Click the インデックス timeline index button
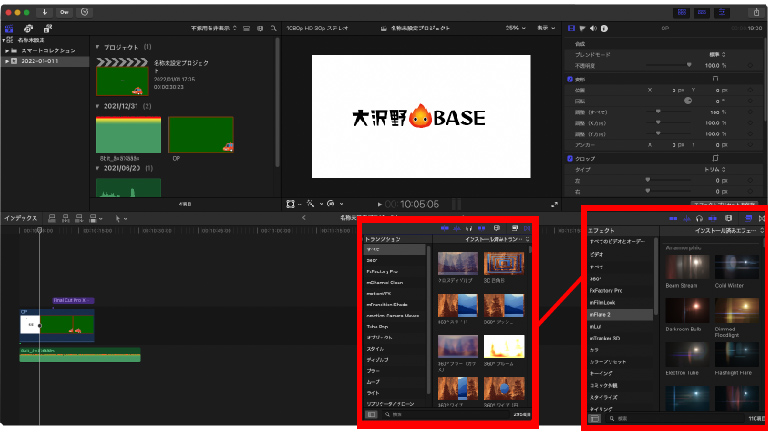Viewport: 768px width, 432px height. pyautogui.click(x=21, y=218)
